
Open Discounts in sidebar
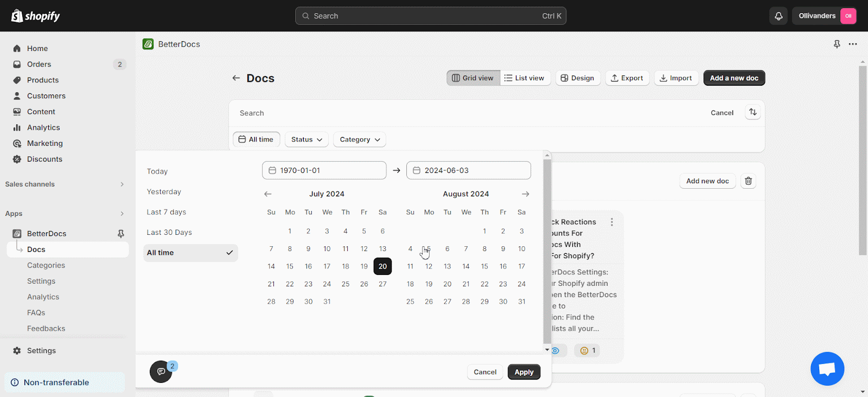(x=44, y=159)
